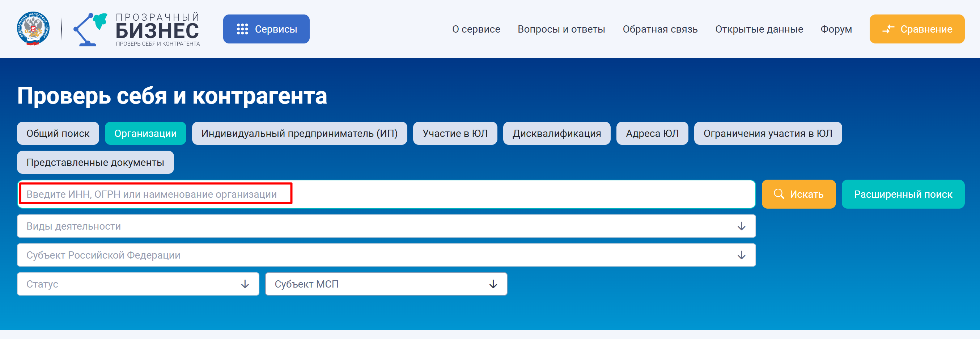Open the Сервисы grid menu button

click(266, 29)
